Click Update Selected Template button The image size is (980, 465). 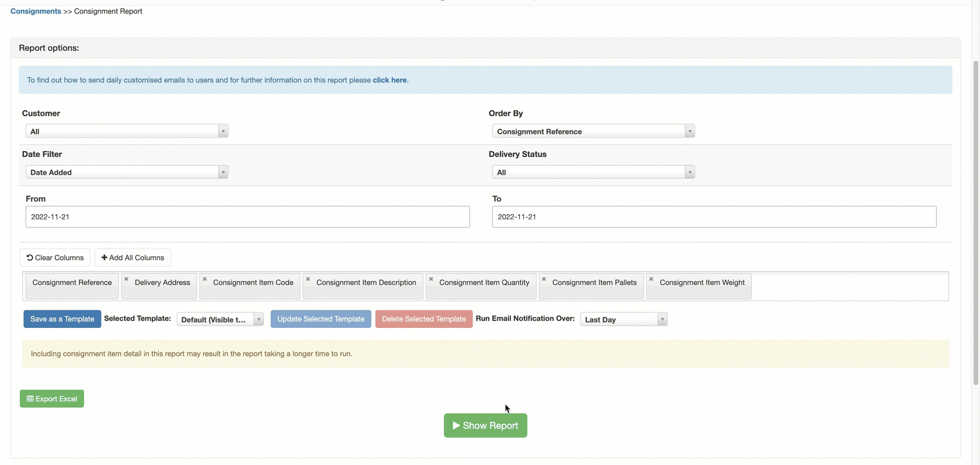pyautogui.click(x=321, y=319)
